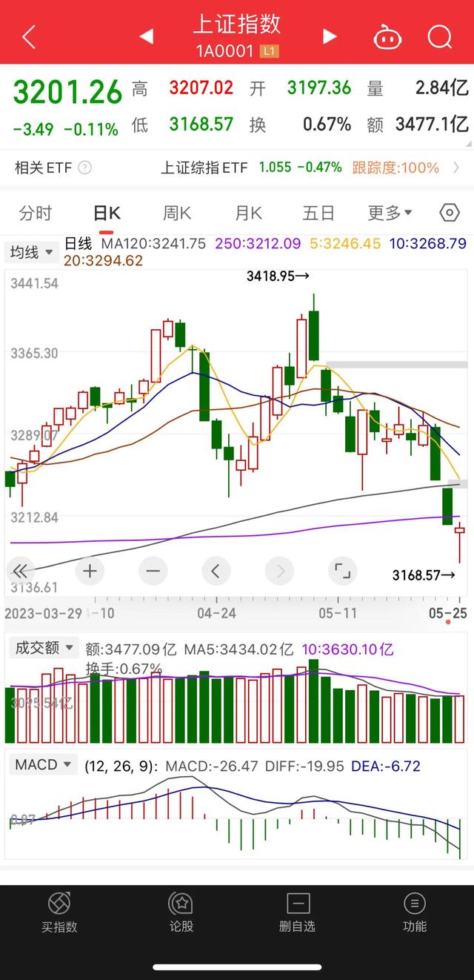This screenshot has width=474, height=980.
Task: Switch to the 周K tab
Action: click(177, 213)
